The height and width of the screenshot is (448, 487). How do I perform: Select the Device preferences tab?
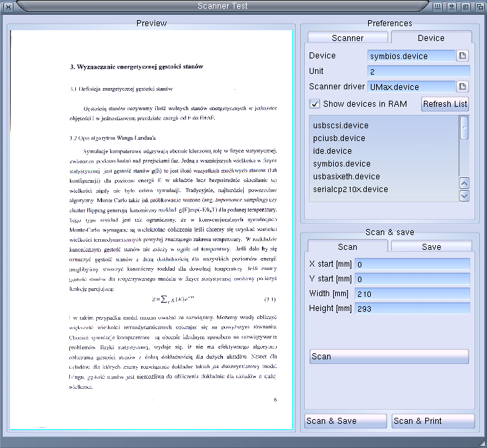[x=431, y=38]
